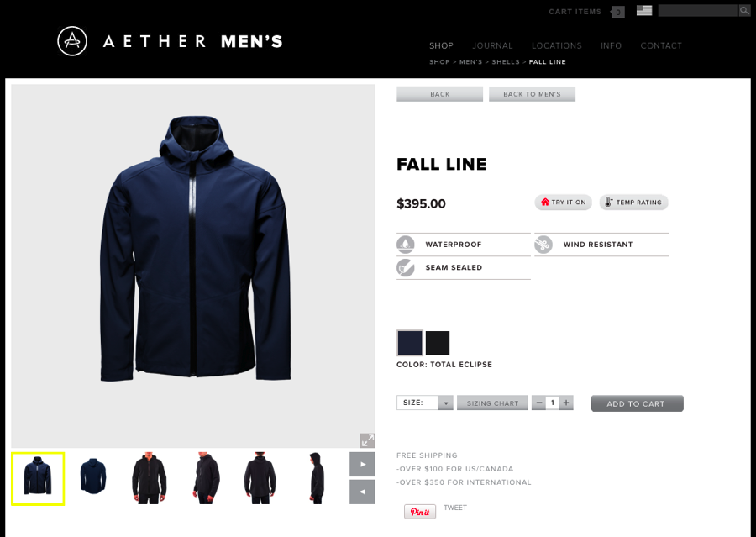Click the Add to Cart button

pos(637,403)
